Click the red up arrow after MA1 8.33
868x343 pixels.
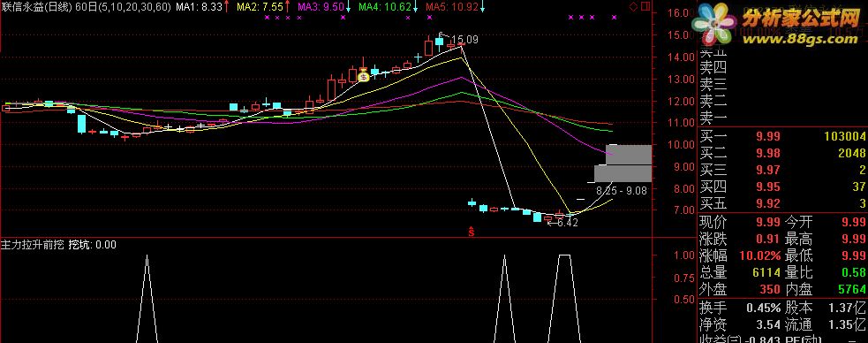tap(226, 7)
